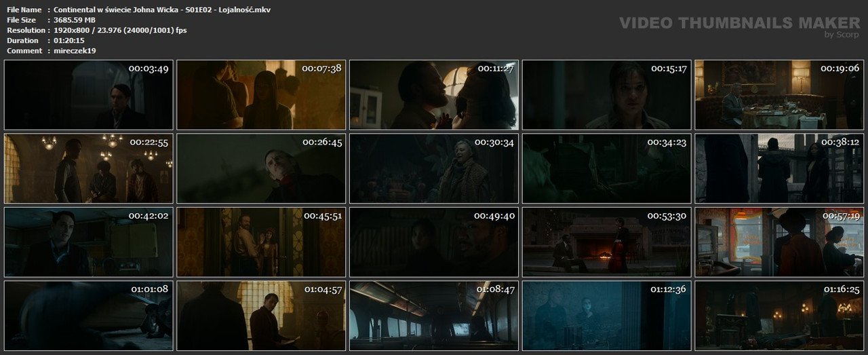Screen dimensions: 868x355
Task: Select the frame timestamped 00:22:55
Action: [x=88, y=168]
